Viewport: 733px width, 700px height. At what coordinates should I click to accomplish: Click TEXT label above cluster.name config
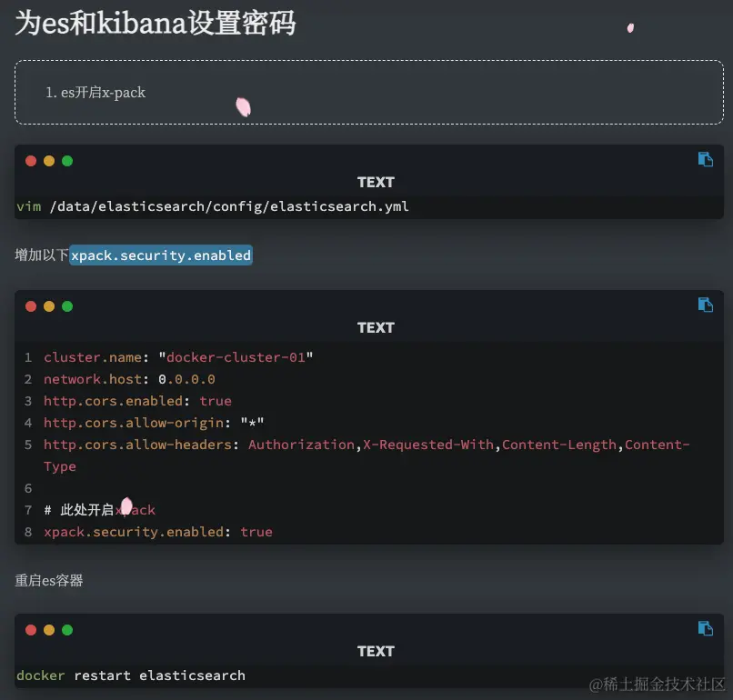click(376, 327)
